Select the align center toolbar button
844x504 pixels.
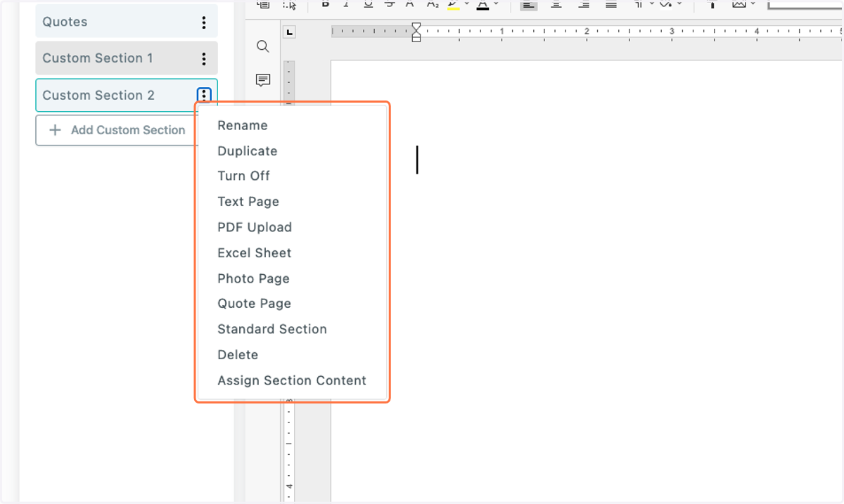[556, 5]
